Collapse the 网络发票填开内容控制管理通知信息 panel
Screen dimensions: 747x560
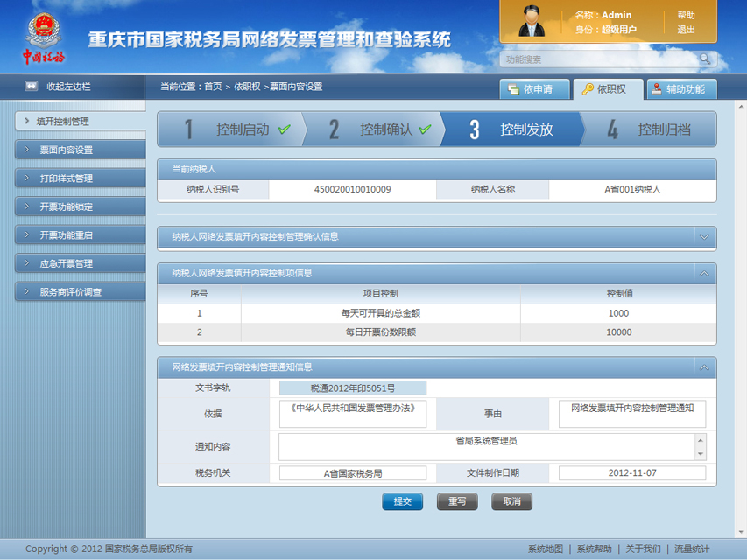coord(704,367)
